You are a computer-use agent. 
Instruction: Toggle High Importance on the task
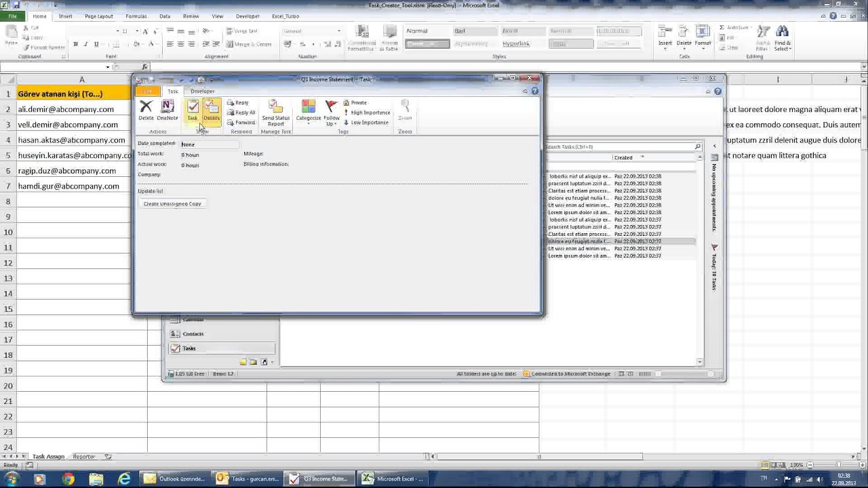tap(366, 113)
